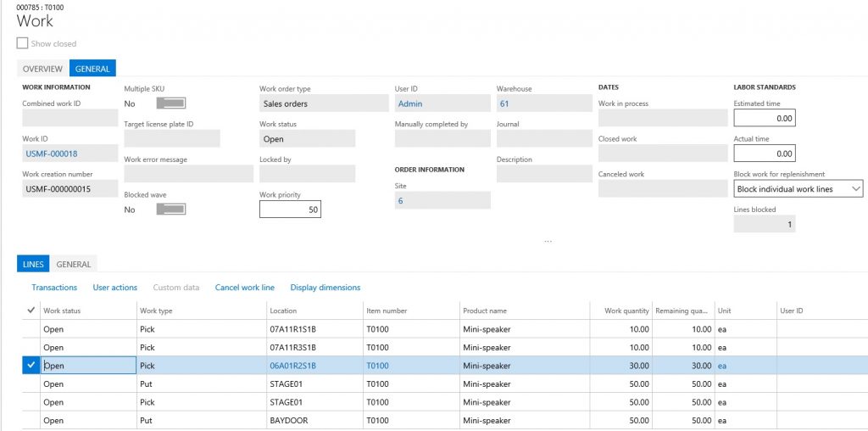
Task: Open the Admin user ID link
Action: (410, 104)
